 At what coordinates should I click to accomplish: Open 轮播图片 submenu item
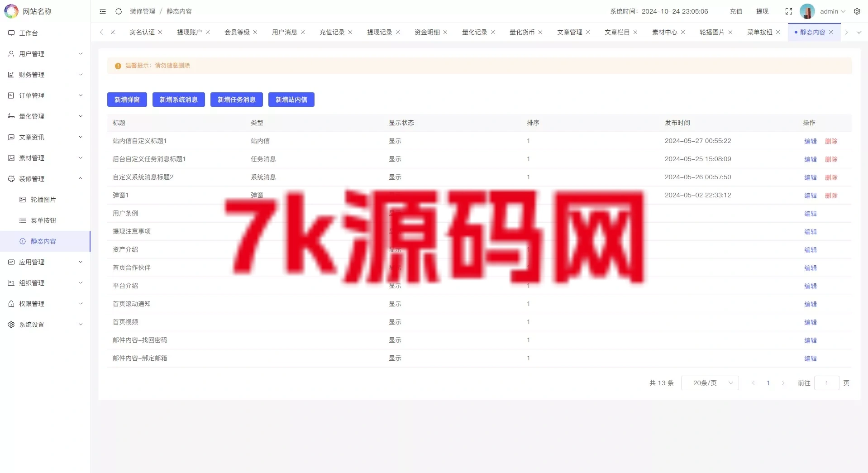click(x=45, y=200)
